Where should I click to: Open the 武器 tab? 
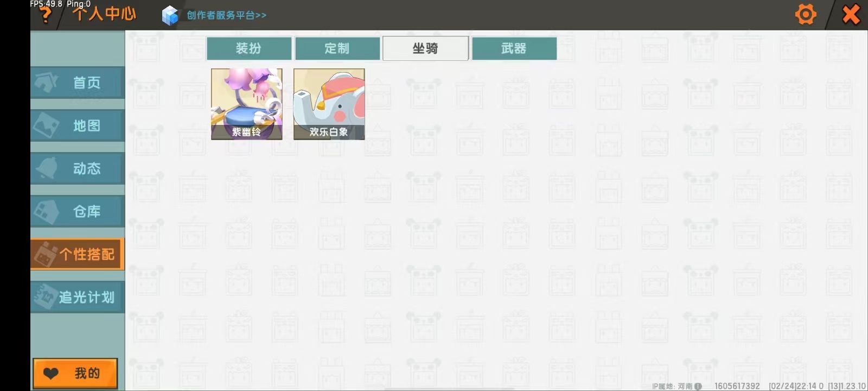[x=514, y=48]
